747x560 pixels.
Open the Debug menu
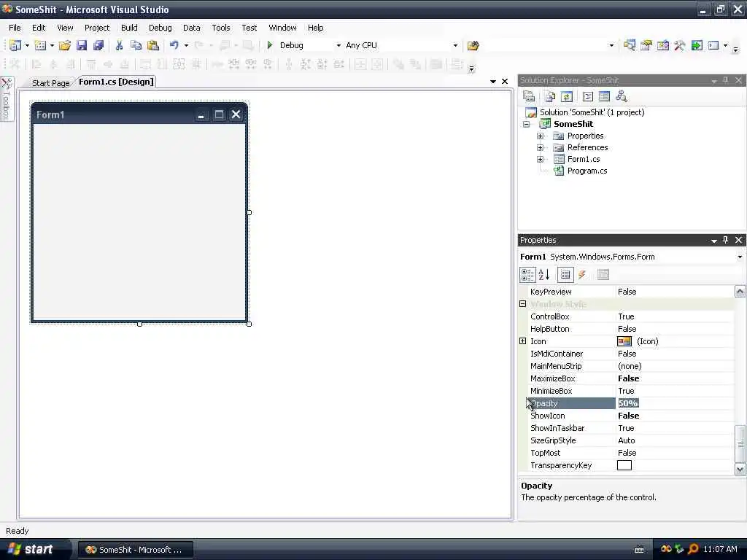coord(160,28)
